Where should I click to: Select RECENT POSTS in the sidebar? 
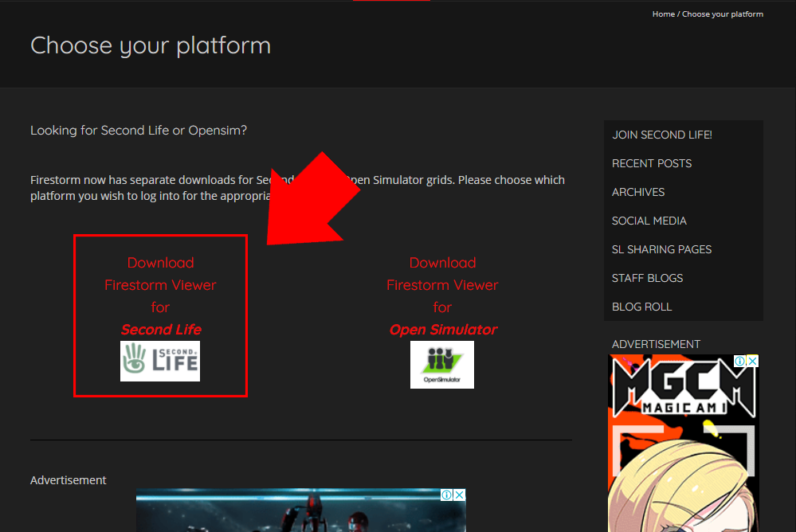pyautogui.click(x=651, y=163)
